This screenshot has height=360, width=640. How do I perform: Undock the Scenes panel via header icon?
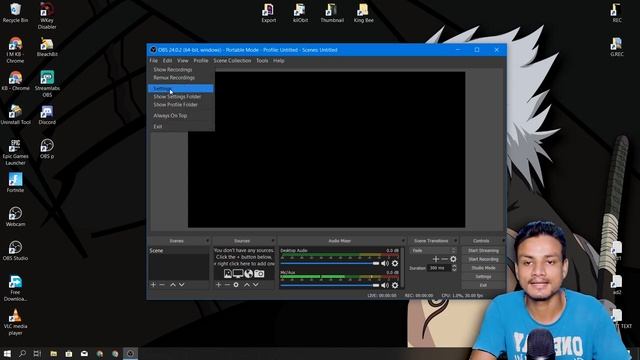tap(207, 241)
